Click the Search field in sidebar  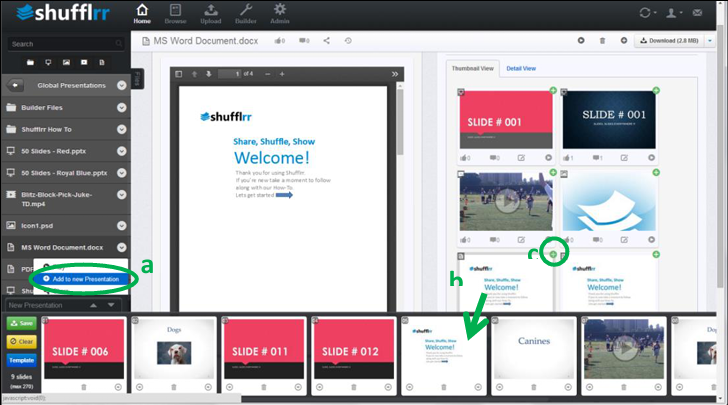click(x=66, y=44)
